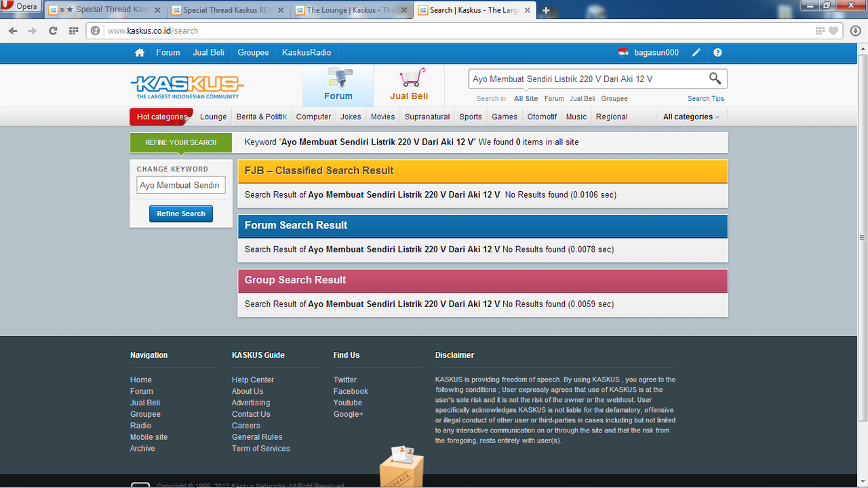Open the Games category
Screen dimensions: 868x488
pos(505,117)
